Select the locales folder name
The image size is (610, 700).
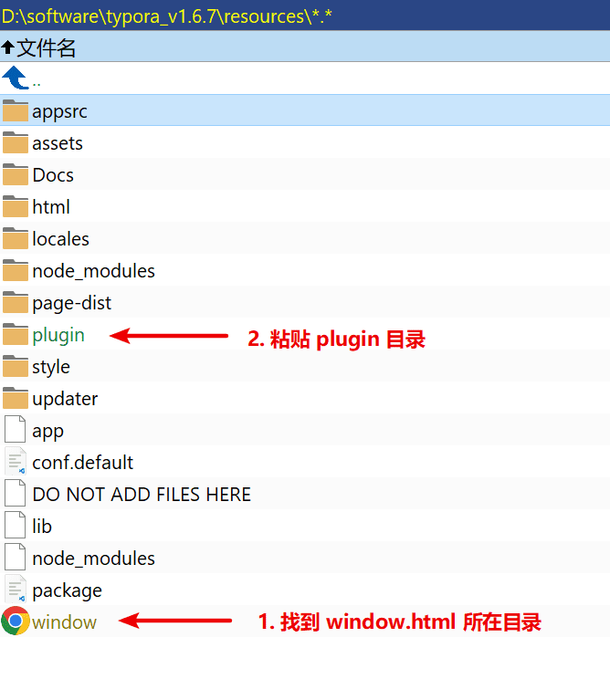tap(60, 239)
